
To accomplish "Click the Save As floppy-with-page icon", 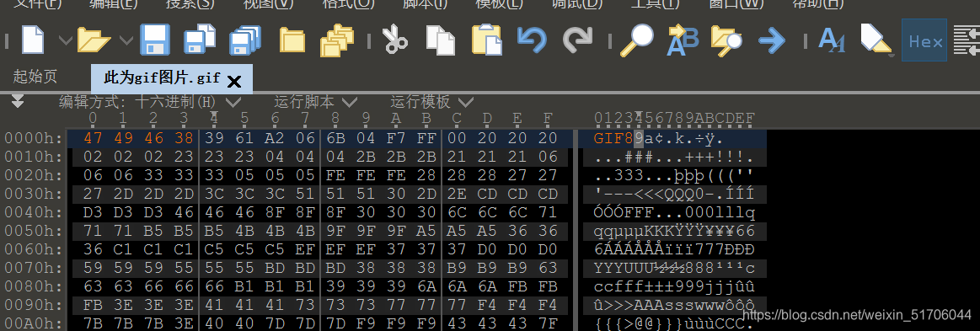I will [200, 40].
